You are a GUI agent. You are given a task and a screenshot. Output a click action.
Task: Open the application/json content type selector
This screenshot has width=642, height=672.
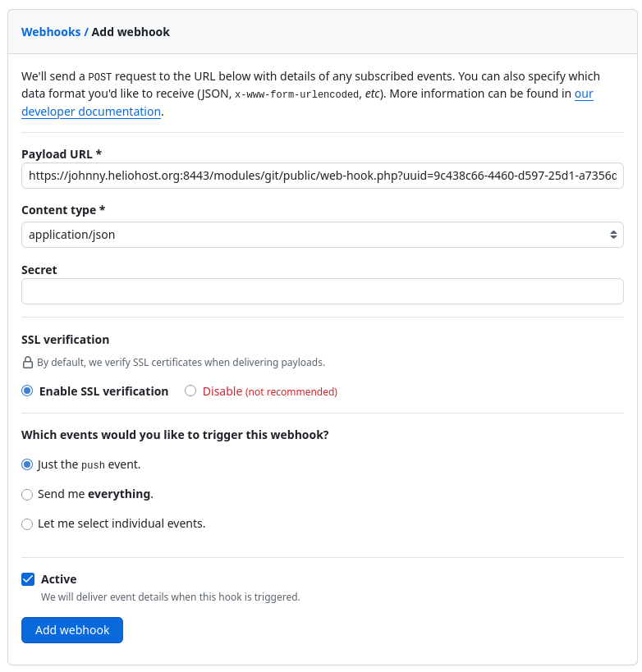pos(322,235)
